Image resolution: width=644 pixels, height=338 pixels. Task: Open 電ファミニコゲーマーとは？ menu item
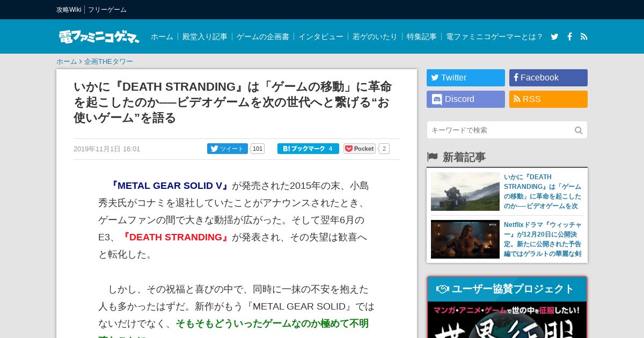(x=495, y=36)
